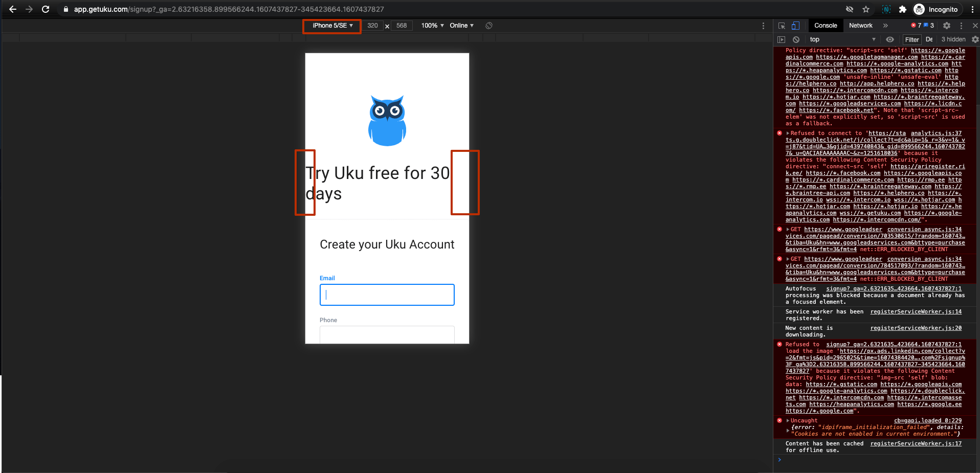This screenshot has height=473, width=980.
Task: Open analytics.js:37 source link
Action: [936, 133]
